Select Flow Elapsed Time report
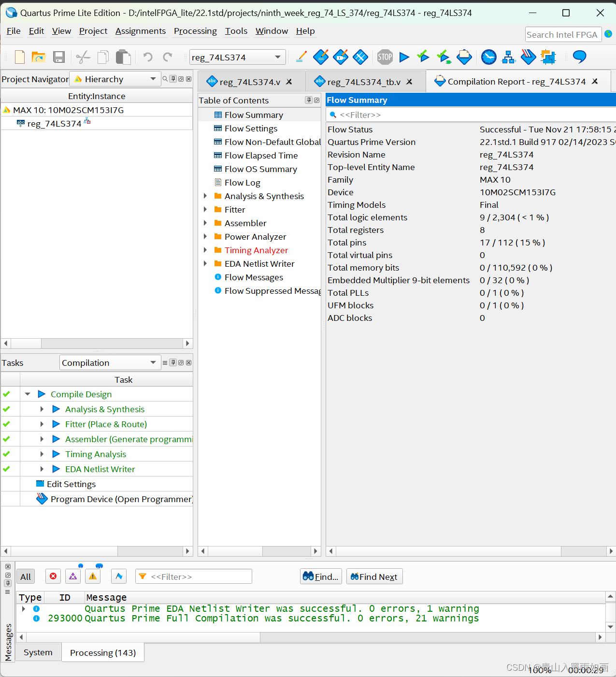 coord(261,155)
